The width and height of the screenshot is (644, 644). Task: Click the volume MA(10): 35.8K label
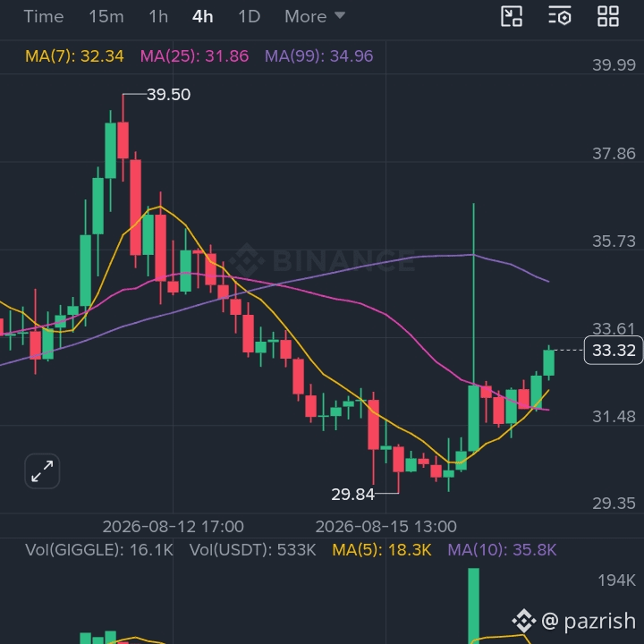502,549
